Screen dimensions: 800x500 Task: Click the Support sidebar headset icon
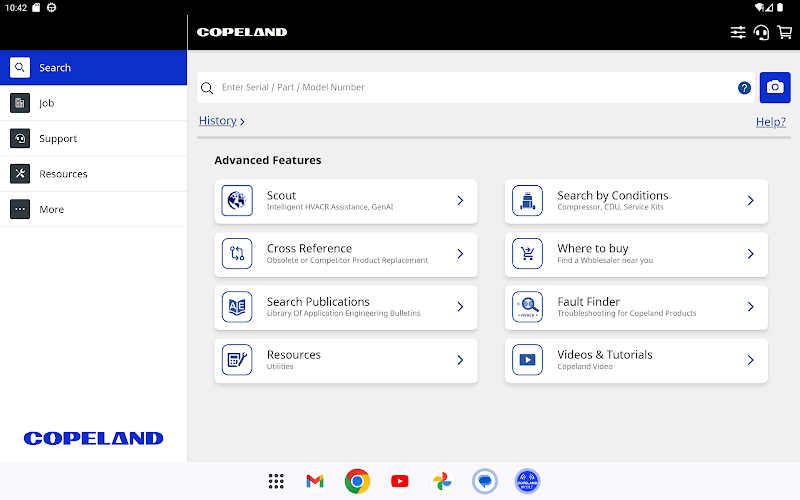tap(20, 138)
